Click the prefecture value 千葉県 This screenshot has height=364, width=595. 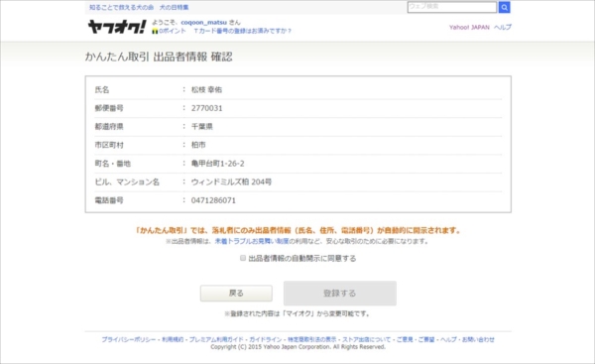202,126
